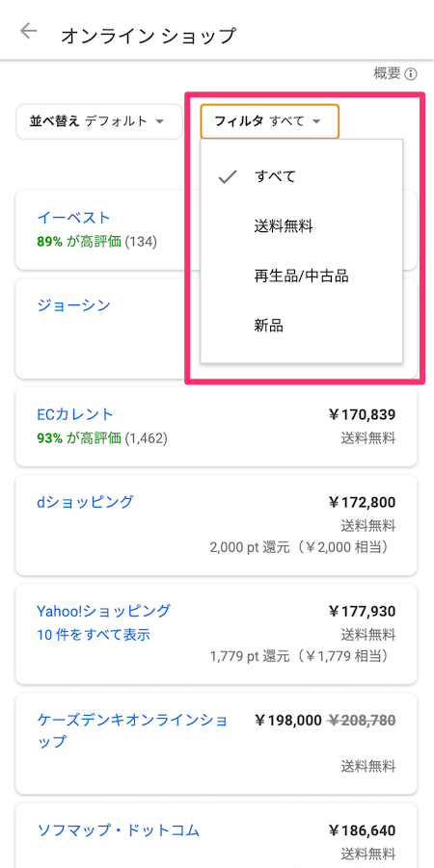Open the イーベスト shop link
The height and width of the screenshot is (868, 434).
tap(73, 217)
